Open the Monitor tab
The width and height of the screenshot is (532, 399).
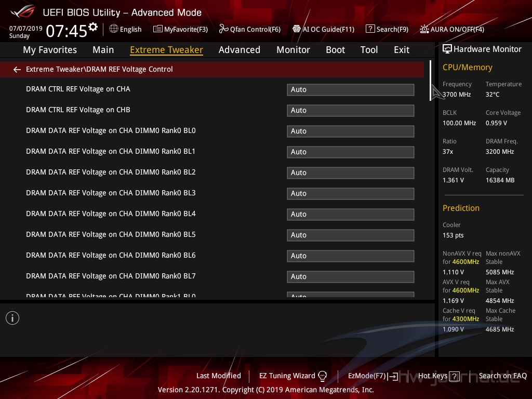(x=293, y=50)
